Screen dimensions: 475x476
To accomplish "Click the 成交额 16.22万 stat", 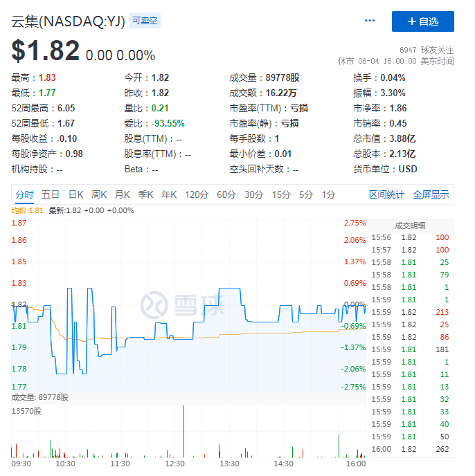I will click(x=263, y=93).
